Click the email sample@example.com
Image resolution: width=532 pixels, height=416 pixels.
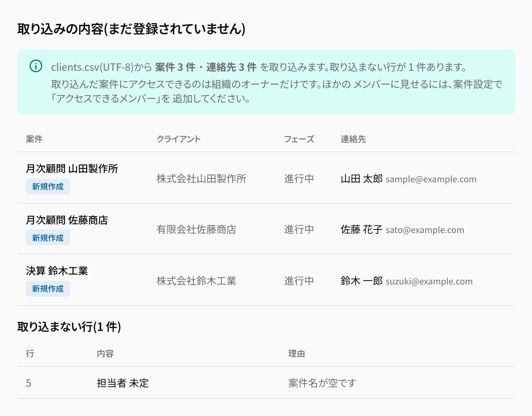click(x=431, y=179)
